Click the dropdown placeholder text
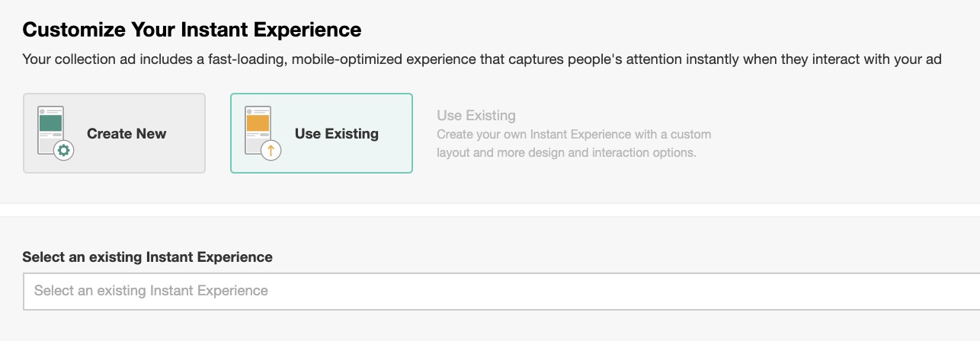980x341 pixels. coord(151,291)
